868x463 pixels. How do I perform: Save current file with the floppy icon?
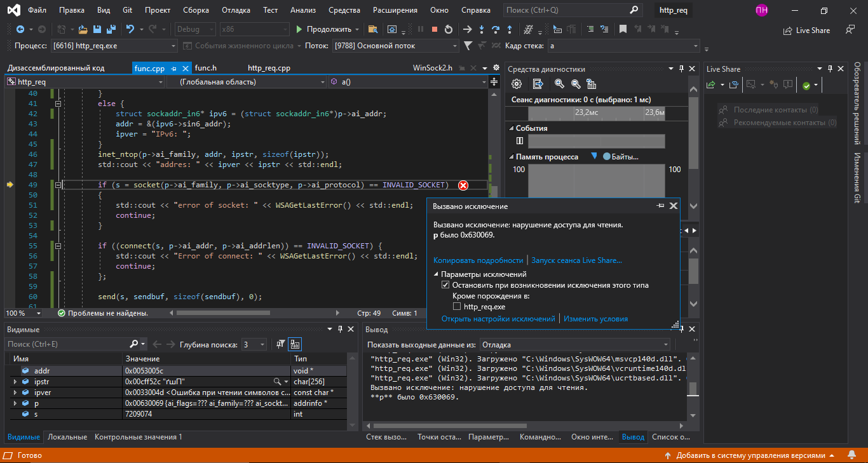click(97, 29)
